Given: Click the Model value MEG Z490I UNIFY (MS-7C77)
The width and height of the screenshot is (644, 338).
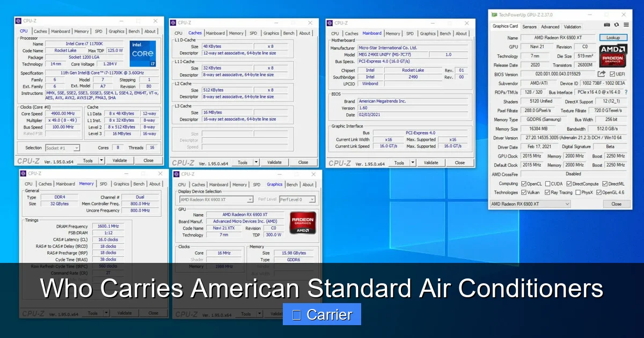Looking at the screenshot, I should click(x=393, y=55).
